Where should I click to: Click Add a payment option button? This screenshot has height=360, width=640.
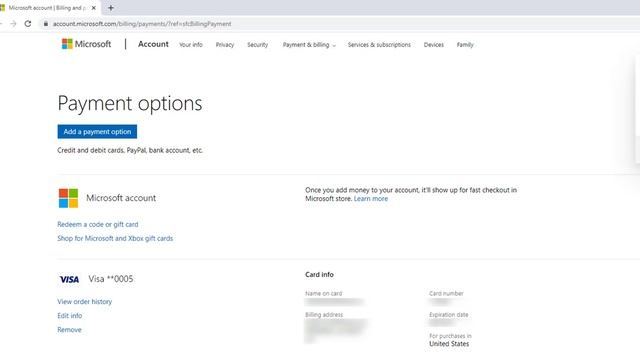pyautogui.click(x=97, y=131)
